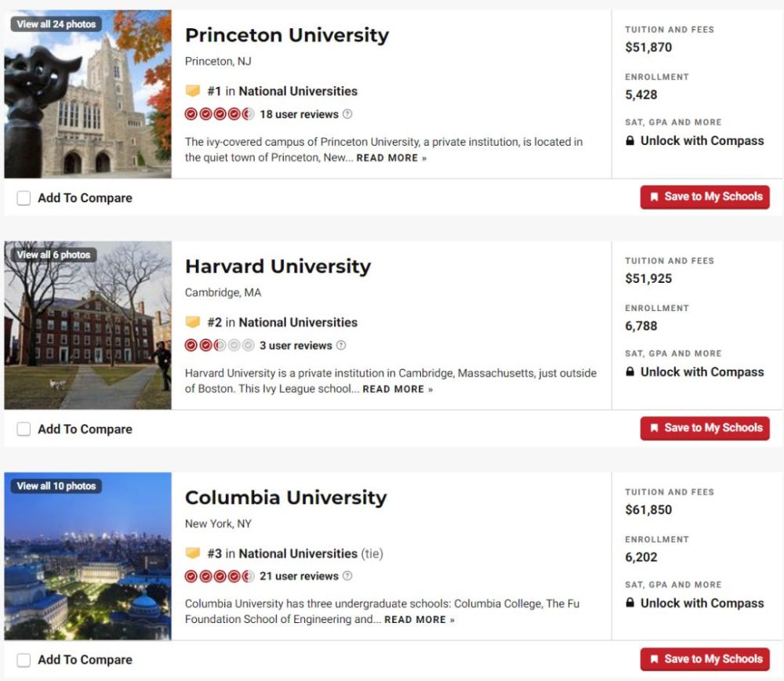
Task: Save Columbia University to My Schools
Action: [x=705, y=660]
